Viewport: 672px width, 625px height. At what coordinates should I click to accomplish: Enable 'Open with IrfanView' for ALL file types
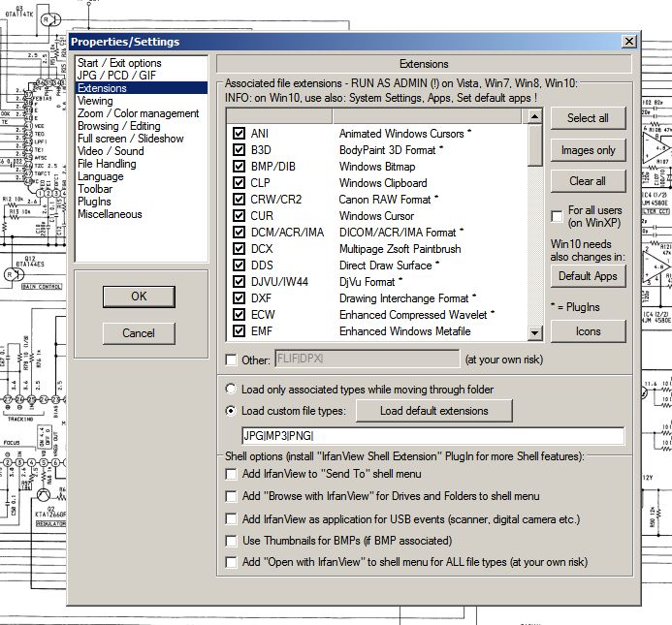tap(231, 562)
